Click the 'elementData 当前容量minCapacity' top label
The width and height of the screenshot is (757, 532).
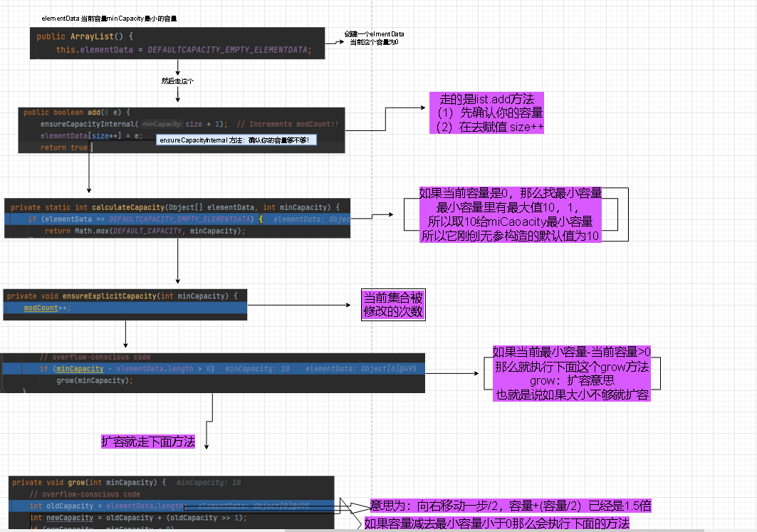[109, 19]
